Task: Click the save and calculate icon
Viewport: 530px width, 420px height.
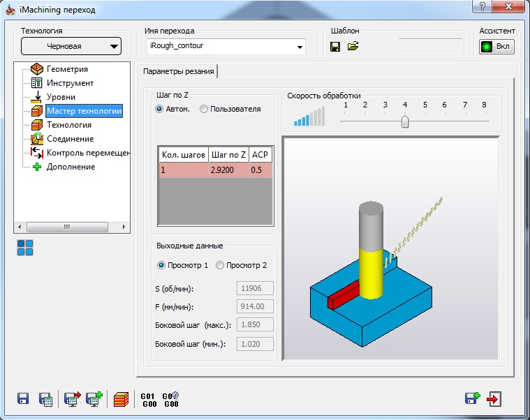Action: coord(45,399)
